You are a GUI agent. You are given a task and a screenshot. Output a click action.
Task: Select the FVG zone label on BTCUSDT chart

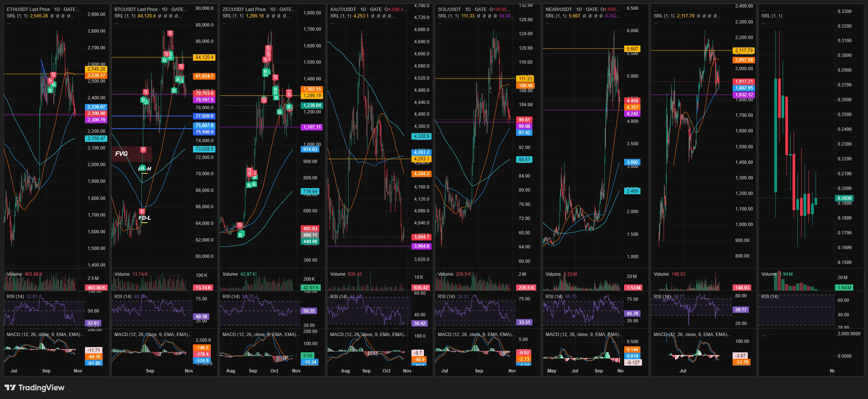click(x=121, y=154)
